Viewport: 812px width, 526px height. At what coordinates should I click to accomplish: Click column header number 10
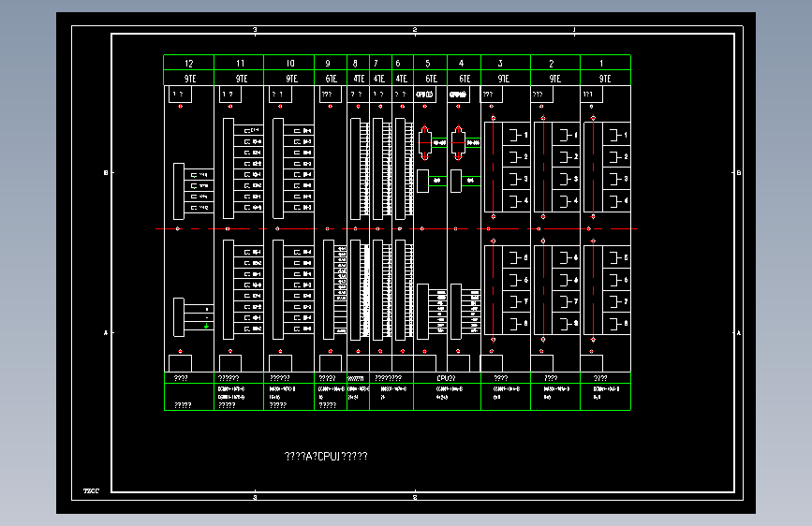coord(290,63)
